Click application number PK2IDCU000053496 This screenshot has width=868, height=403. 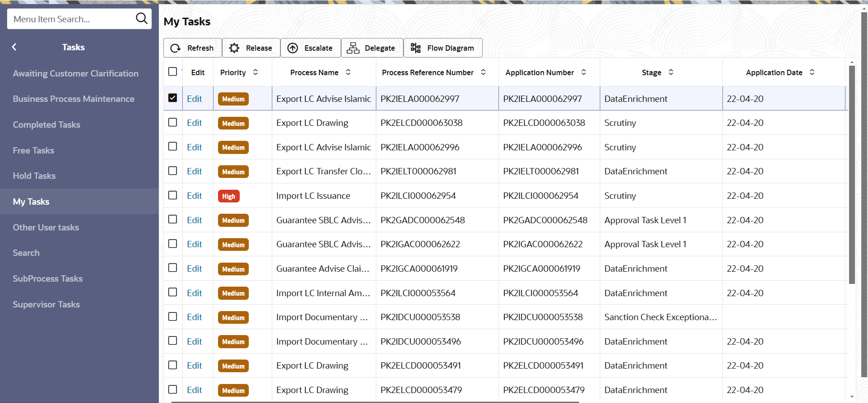point(543,341)
